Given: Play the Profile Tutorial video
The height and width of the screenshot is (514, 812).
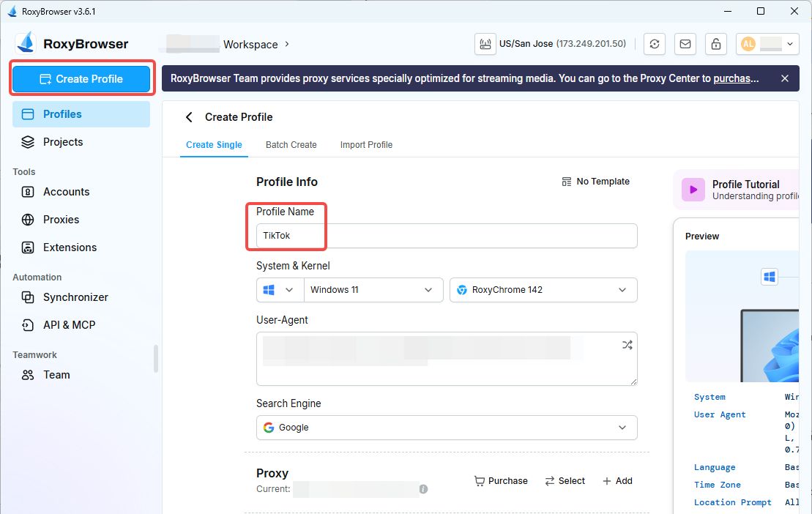Looking at the screenshot, I should (693, 190).
